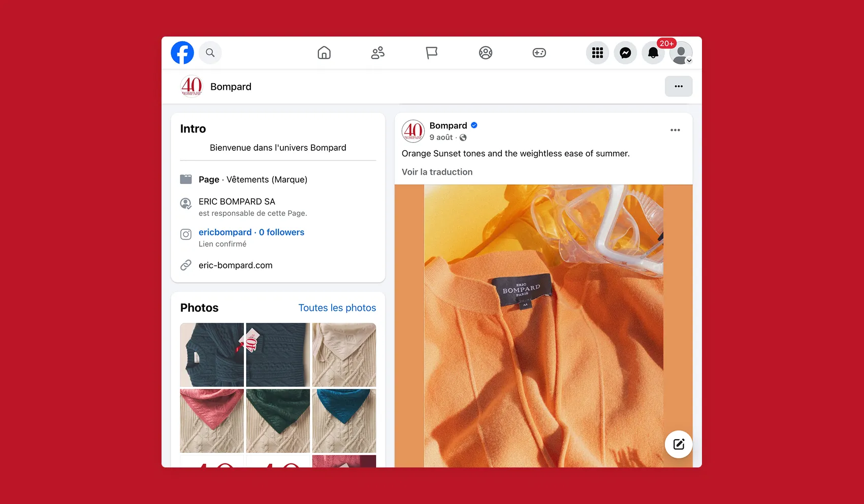Click the Facebook home logo
This screenshot has width=864, height=504.
click(182, 52)
